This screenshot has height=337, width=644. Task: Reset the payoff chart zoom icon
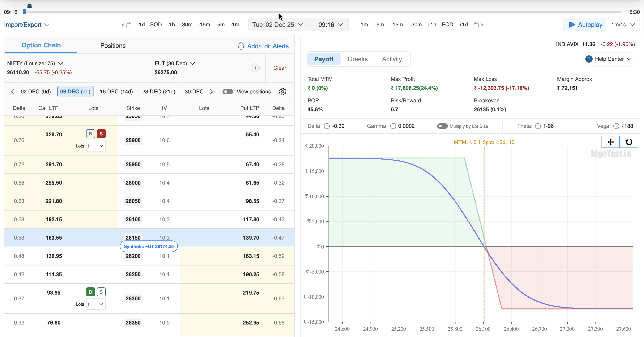click(x=629, y=142)
